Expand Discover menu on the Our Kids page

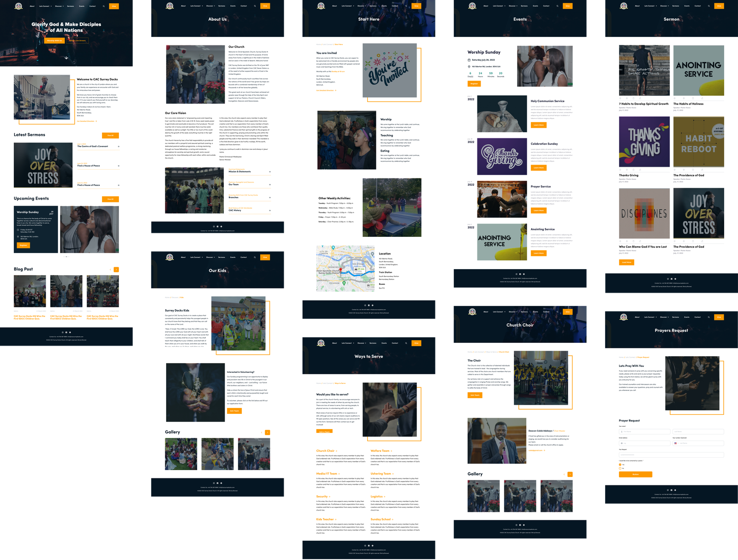tap(210, 257)
